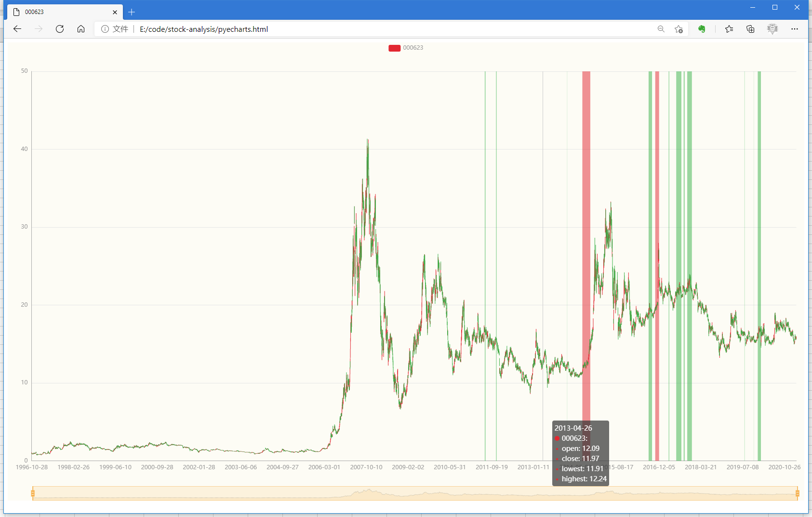Click tooltip date 2013-04-26
Screen dimensions: 812x517
coord(573,428)
